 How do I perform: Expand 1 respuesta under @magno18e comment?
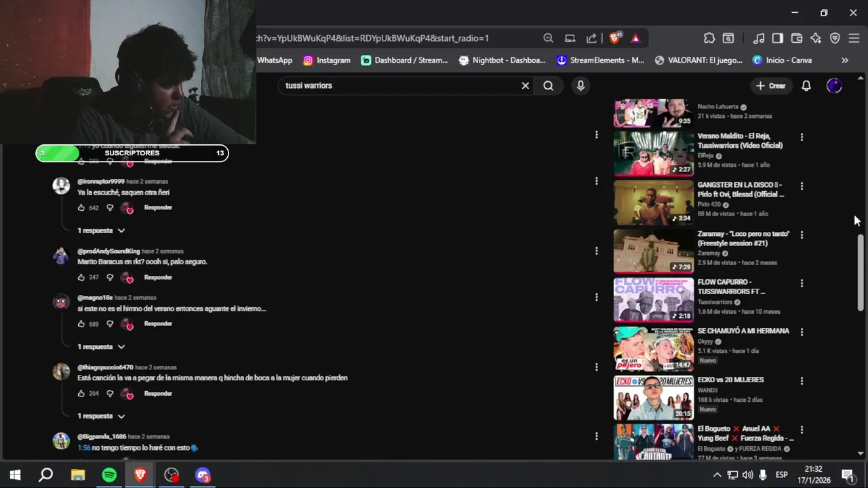[101, 346]
